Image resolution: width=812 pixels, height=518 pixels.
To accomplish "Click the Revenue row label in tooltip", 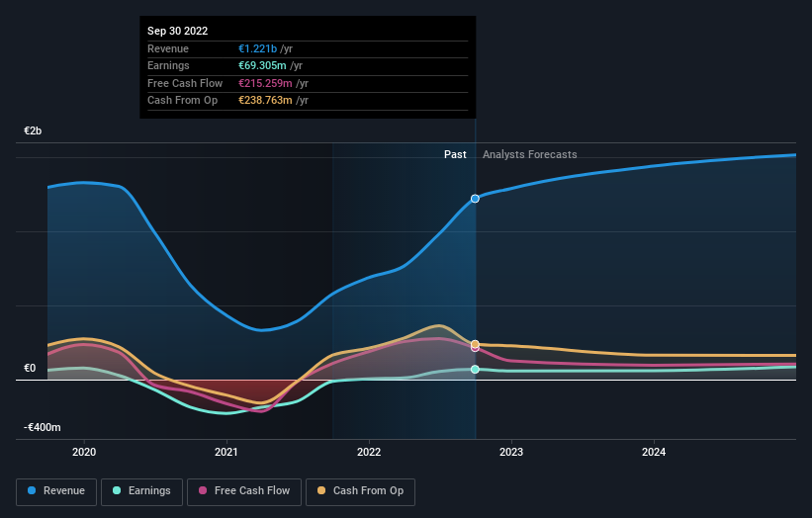I will coord(168,48).
